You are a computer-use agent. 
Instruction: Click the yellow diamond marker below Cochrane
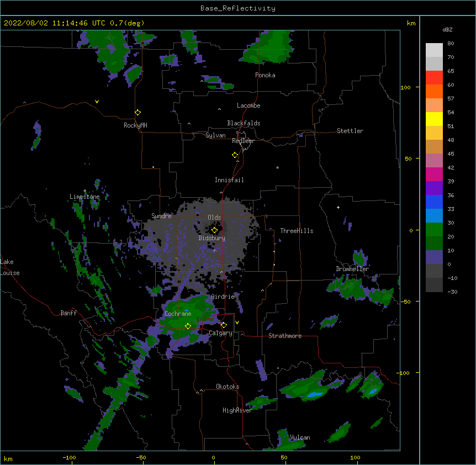pyautogui.click(x=188, y=326)
